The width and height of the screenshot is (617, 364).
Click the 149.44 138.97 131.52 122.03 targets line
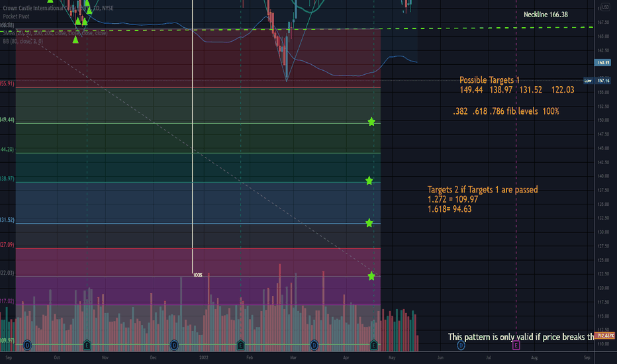point(516,90)
